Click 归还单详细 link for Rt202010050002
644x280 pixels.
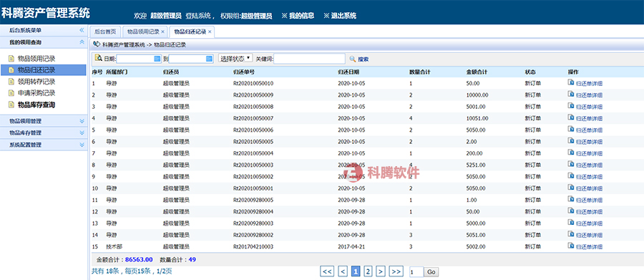(590, 177)
